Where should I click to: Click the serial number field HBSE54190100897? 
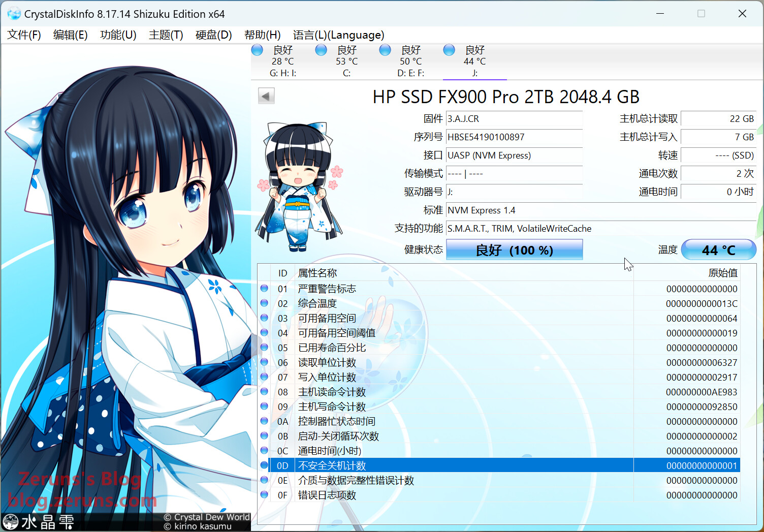pos(514,137)
